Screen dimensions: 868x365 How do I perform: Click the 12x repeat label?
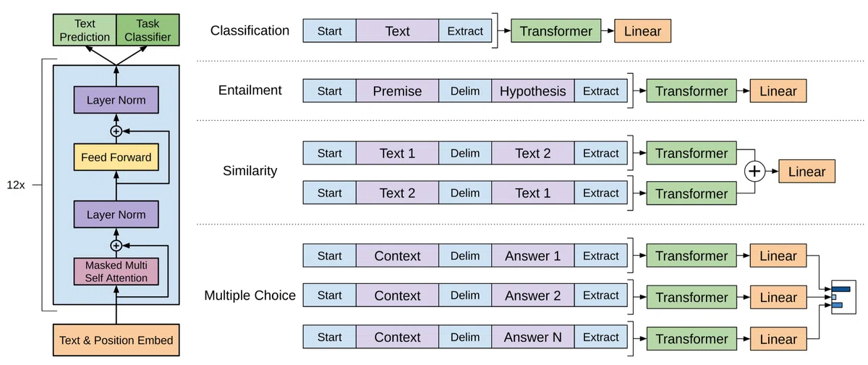pyautogui.click(x=15, y=185)
